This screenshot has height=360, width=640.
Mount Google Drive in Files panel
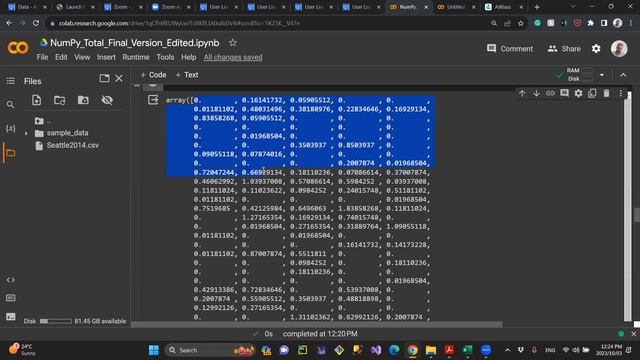tap(83, 100)
